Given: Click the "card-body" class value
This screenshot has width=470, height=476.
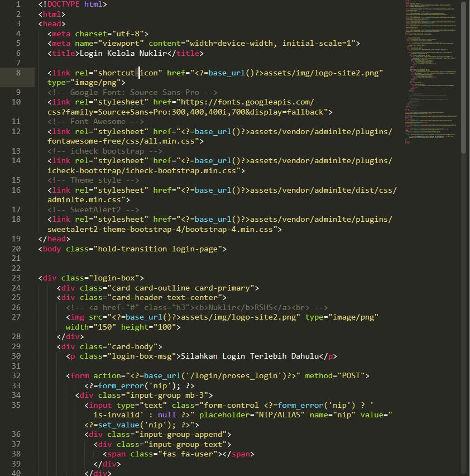Looking at the screenshot, I should (x=132, y=347).
